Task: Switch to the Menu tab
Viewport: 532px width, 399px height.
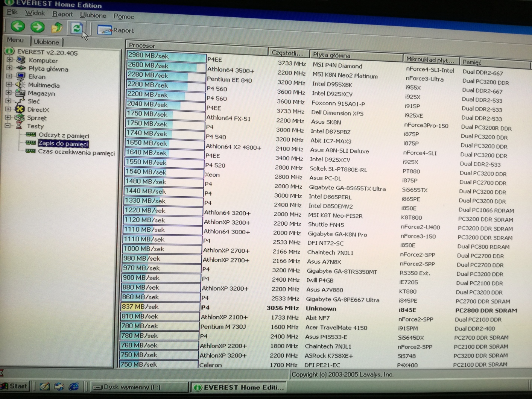Action: [x=15, y=40]
